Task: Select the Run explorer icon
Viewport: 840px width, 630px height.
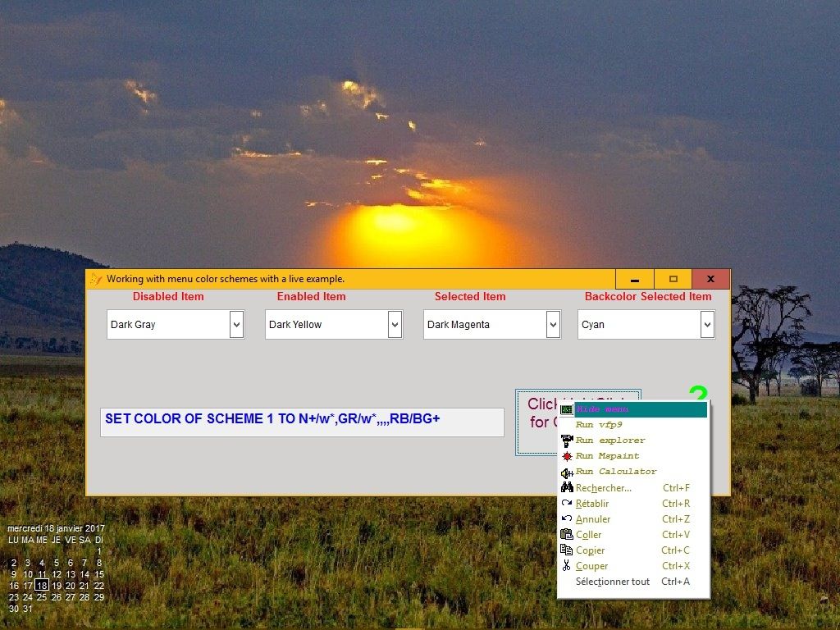Action: pyautogui.click(x=566, y=440)
